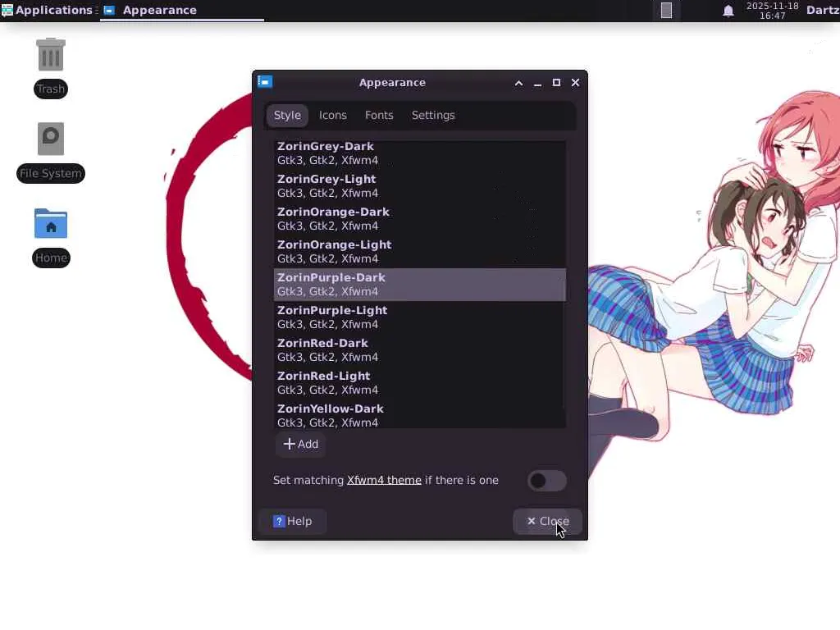The height and width of the screenshot is (630, 840).
Task: Click the Appearance window menu icon in the title bar
Action: (x=265, y=82)
